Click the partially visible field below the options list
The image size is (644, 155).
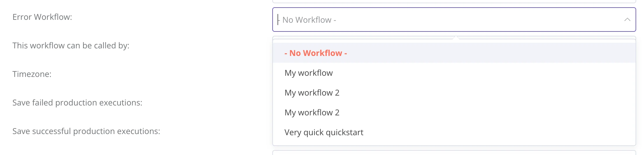454,152
